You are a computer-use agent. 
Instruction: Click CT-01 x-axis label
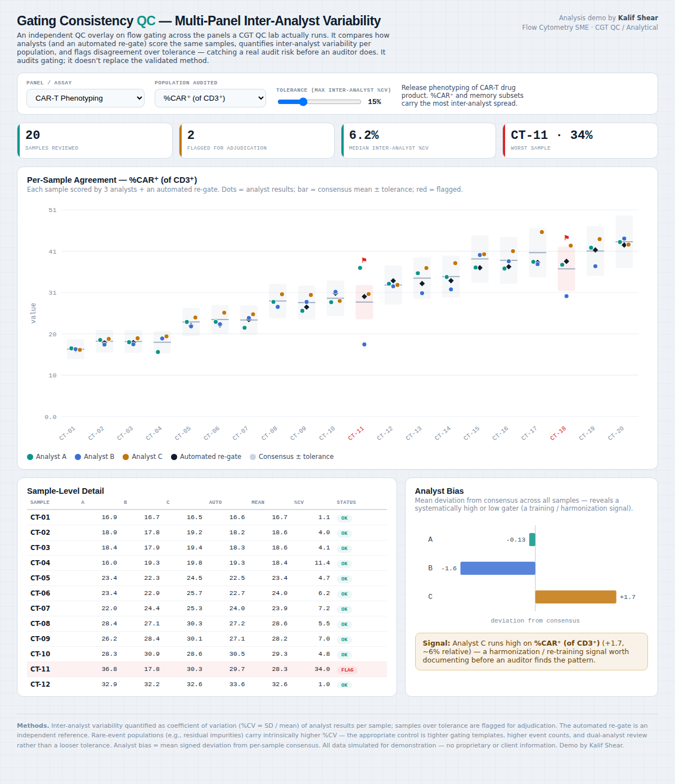[x=67, y=433]
